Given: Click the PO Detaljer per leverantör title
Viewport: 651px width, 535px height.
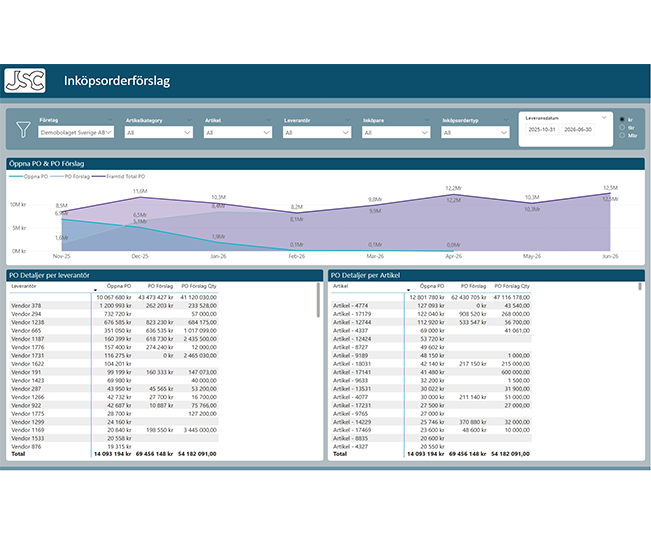Looking at the screenshot, I should click(49, 275).
